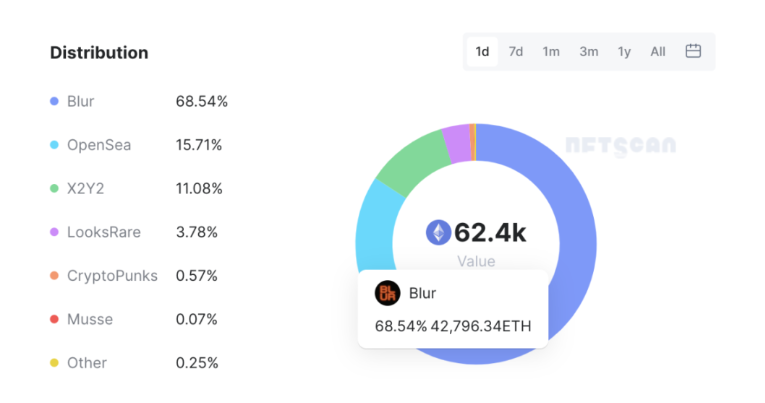Select the LooksRare legend label
Screen dimensions: 765x403
pyautogui.click(x=104, y=232)
